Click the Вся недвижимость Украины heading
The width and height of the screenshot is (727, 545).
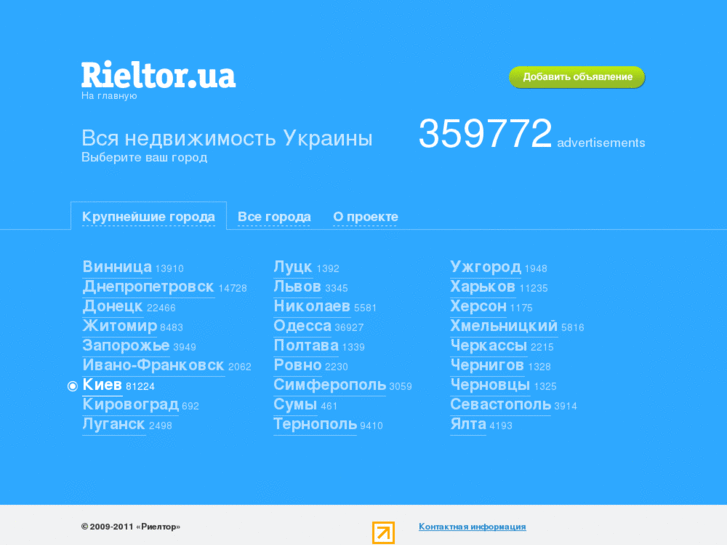pyautogui.click(x=227, y=138)
